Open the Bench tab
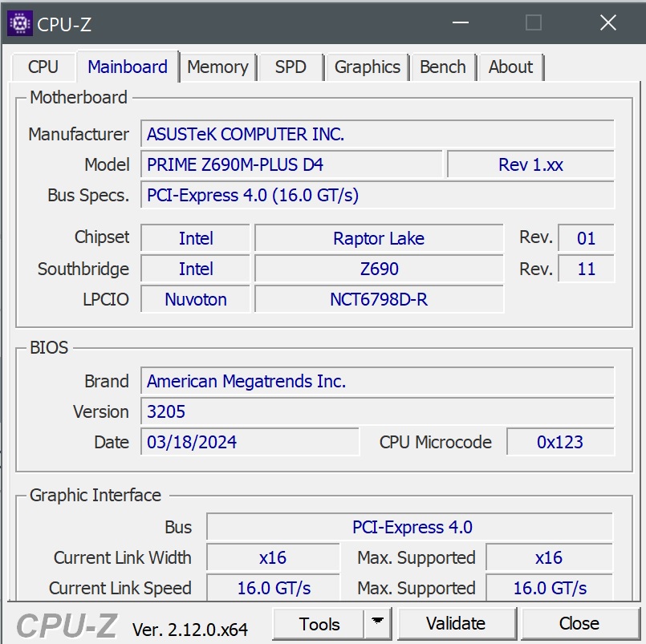This screenshot has width=646, height=644. (x=443, y=67)
